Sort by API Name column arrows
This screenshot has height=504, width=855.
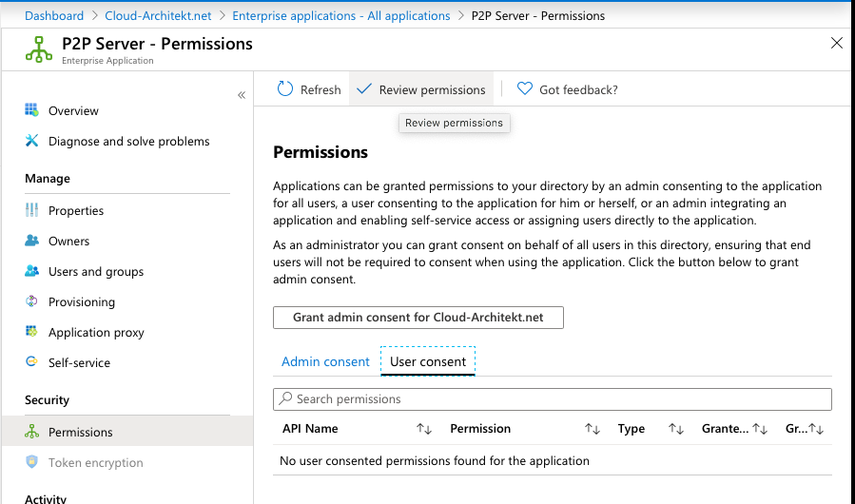click(x=424, y=429)
